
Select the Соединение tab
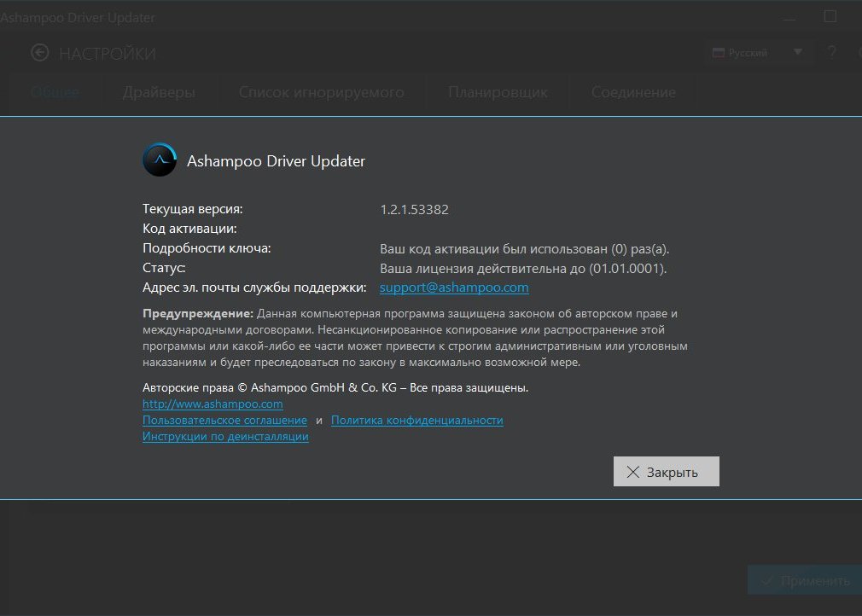633,92
